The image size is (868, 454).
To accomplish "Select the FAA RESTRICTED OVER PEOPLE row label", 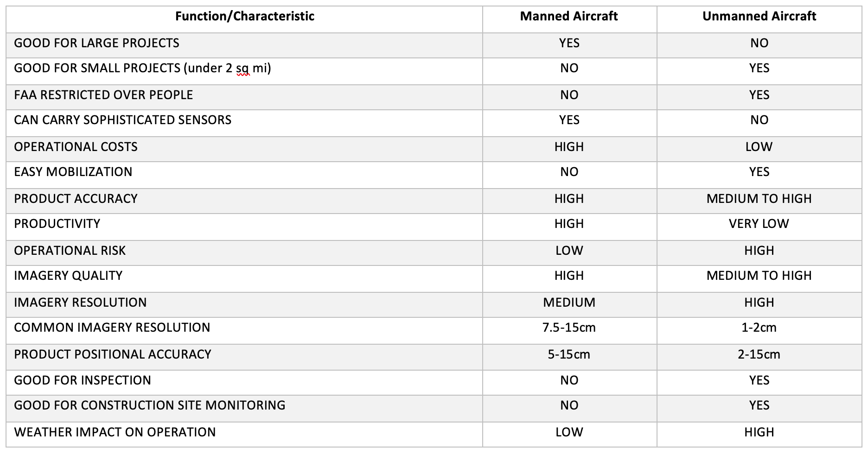I will pyautogui.click(x=103, y=95).
